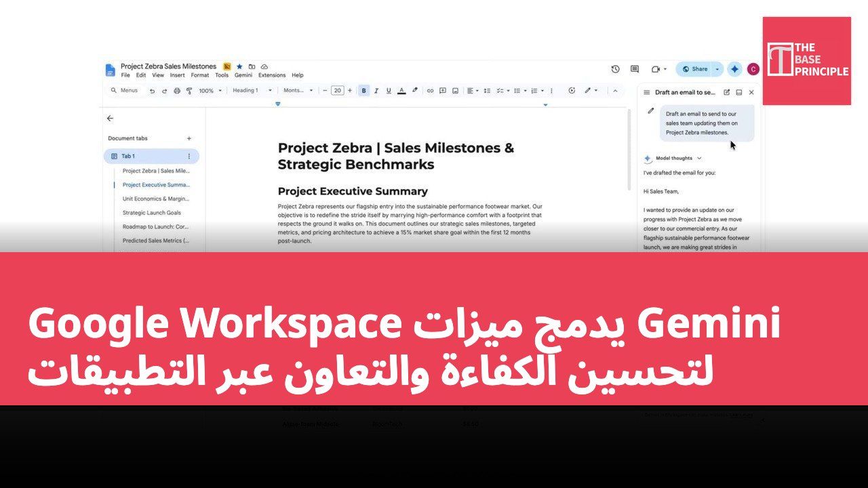Open the Extensions menu
The width and height of the screenshot is (868, 488).
point(272,75)
